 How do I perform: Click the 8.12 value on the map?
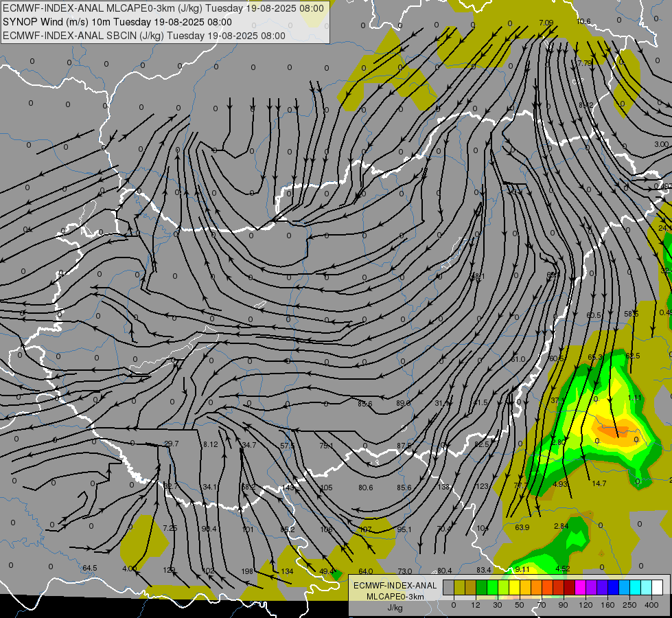pyautogui.click(x=211, y=444)
